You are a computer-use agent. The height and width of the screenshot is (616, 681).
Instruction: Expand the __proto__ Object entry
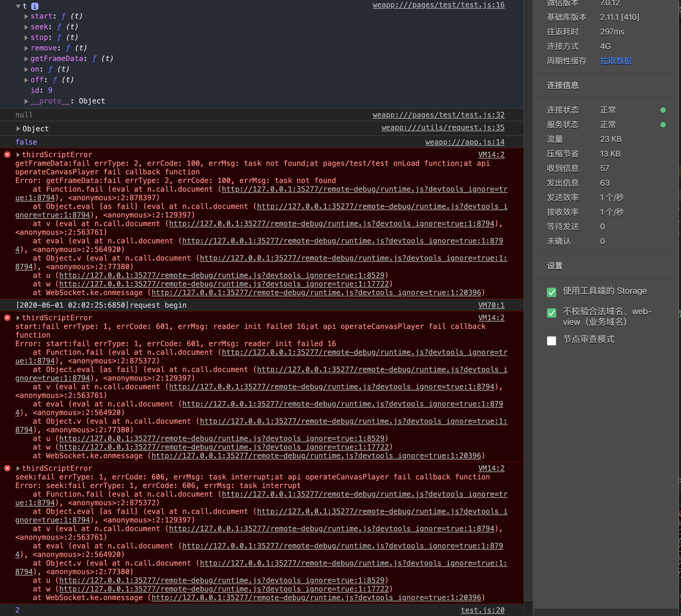[26, 101]
